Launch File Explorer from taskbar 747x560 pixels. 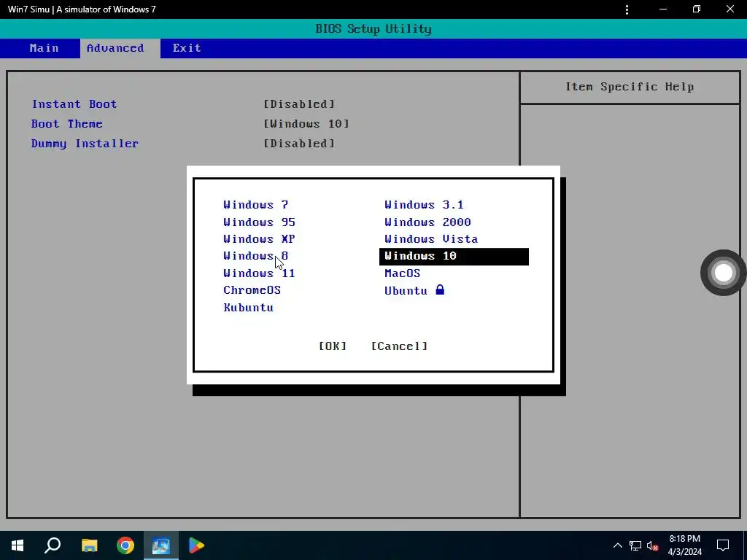(x=89, y=545)
